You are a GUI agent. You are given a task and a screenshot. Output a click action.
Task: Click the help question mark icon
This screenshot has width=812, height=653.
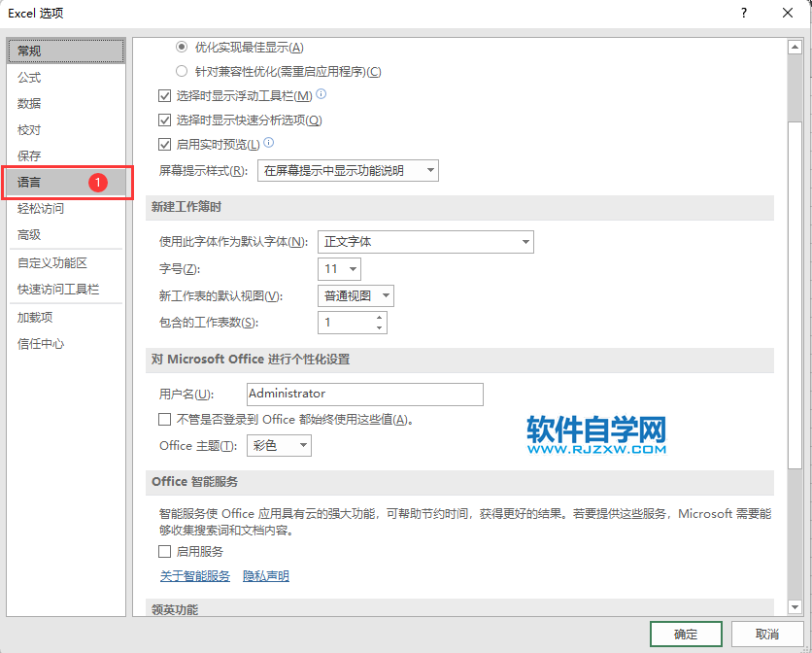click(x=744, y=13)
